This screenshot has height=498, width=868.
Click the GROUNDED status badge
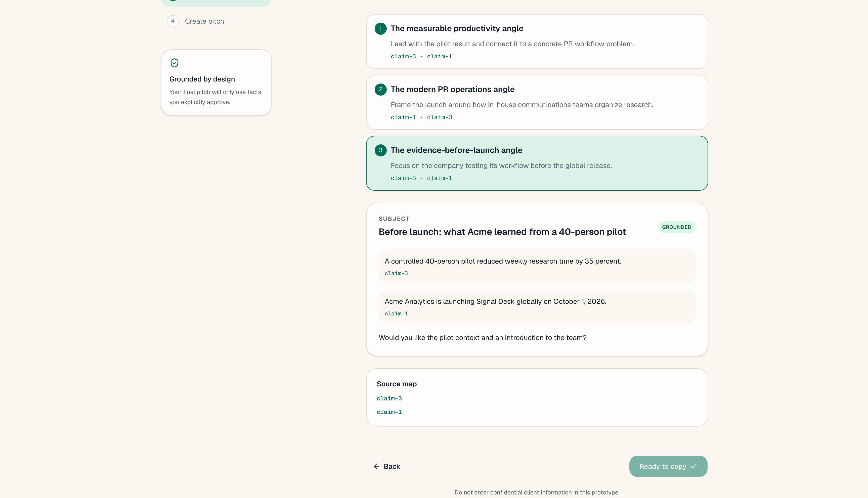(676, 227)
